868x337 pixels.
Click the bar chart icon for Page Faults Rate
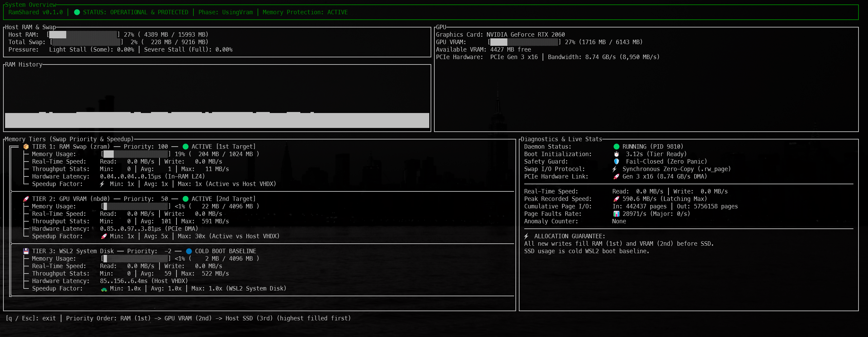click(x=617, y=214)
